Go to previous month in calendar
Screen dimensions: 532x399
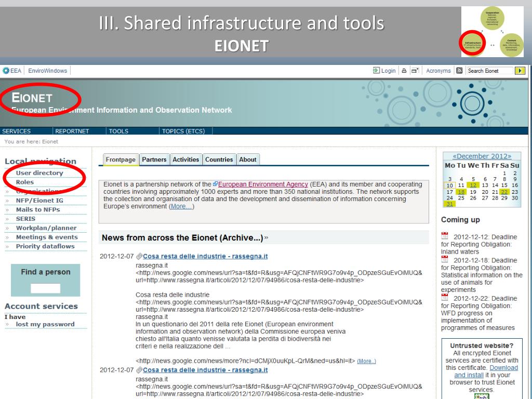coord(455,156)
